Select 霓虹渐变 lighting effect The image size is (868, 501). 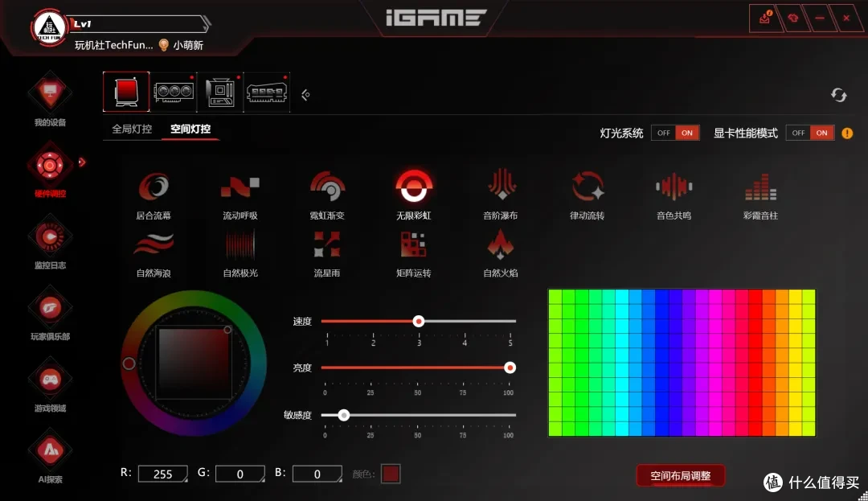(327, 195)
